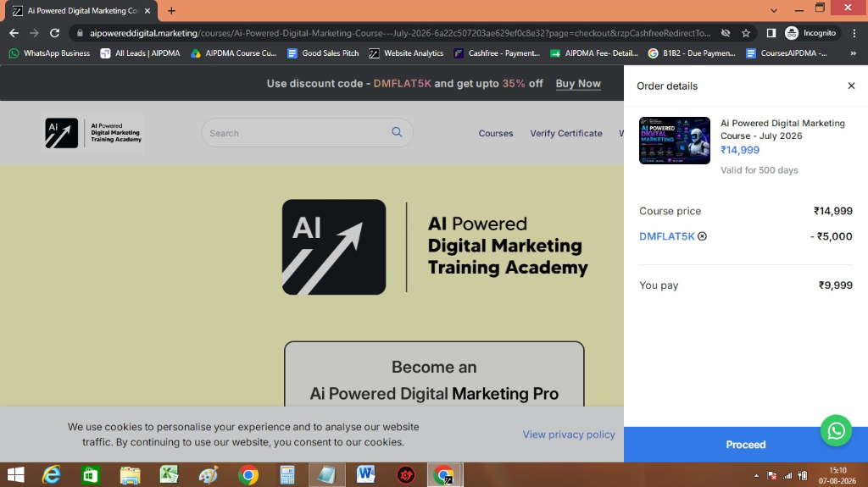
Task: Click the padlock site info icon
Action: click(x=80, y=33)
